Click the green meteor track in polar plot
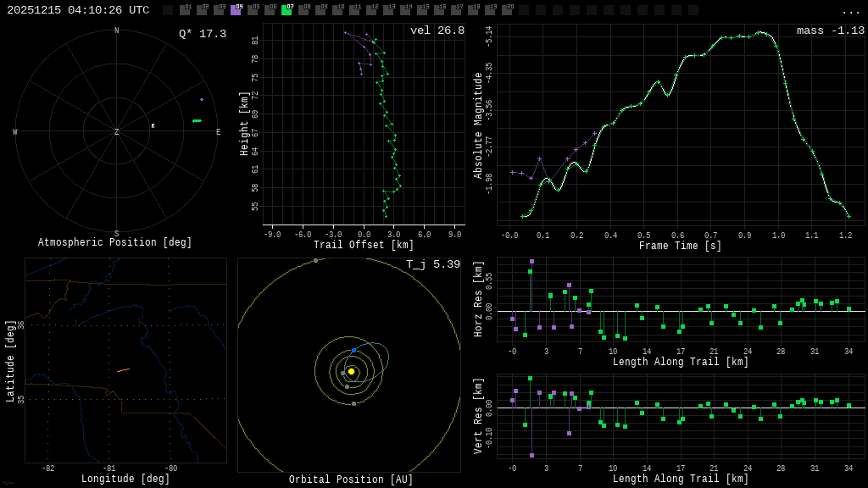Viewport: 868px width, 488px height. point(197,121)
